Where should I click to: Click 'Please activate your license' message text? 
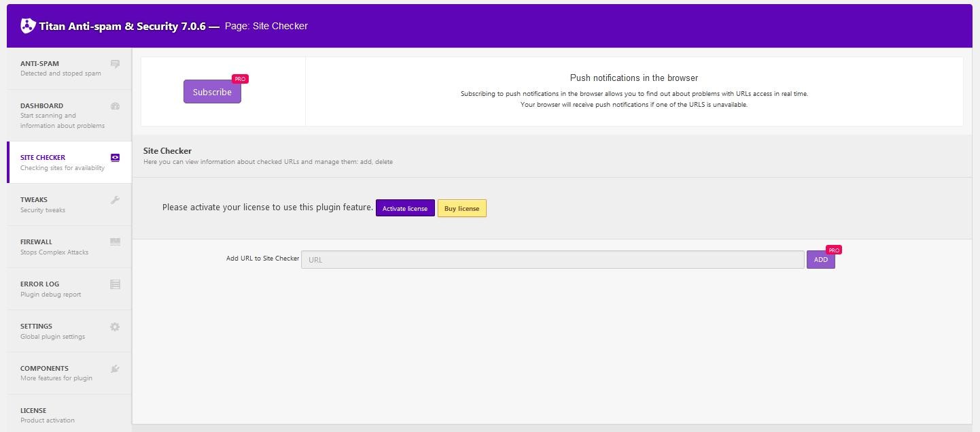(x=268, y=207)
